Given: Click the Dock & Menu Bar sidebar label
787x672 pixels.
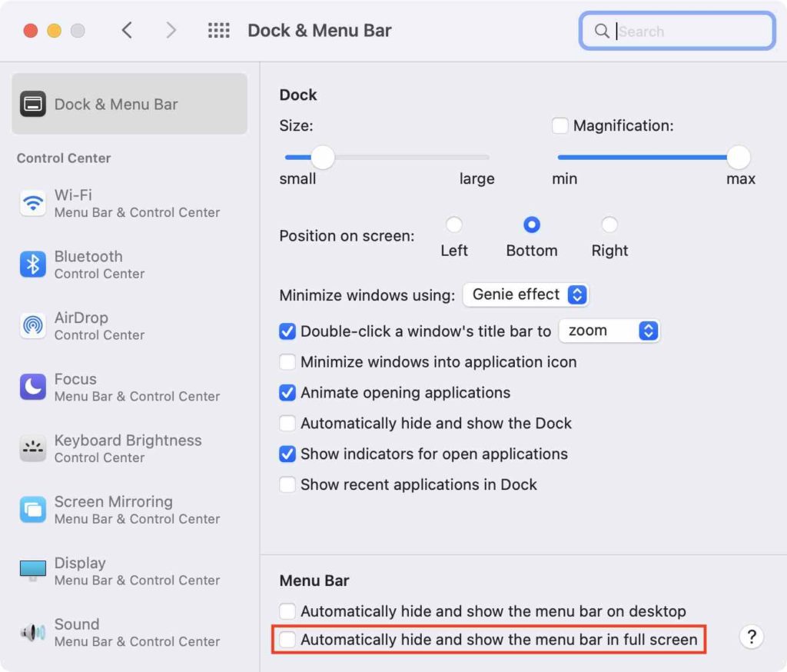Looking at the screenshot, I should [x=116, y=104].
